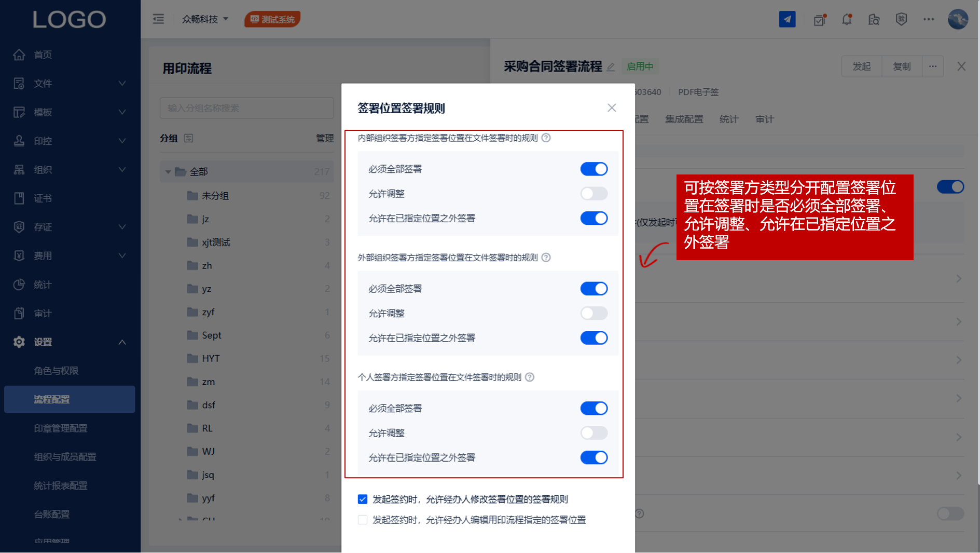This screenshot has width=980, height=553.
Task: Open the task checklist icon in header
Action: tap(820, 20)
